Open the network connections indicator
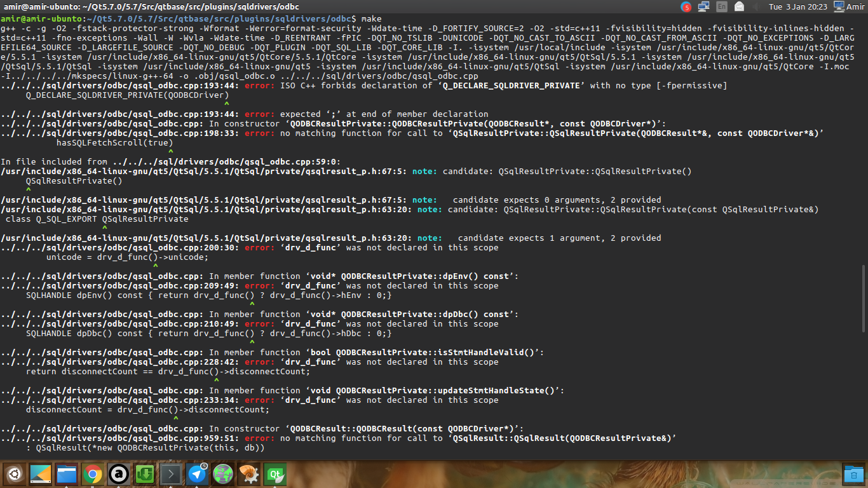This screenshot has height=488, width=868. coord(703,7)
